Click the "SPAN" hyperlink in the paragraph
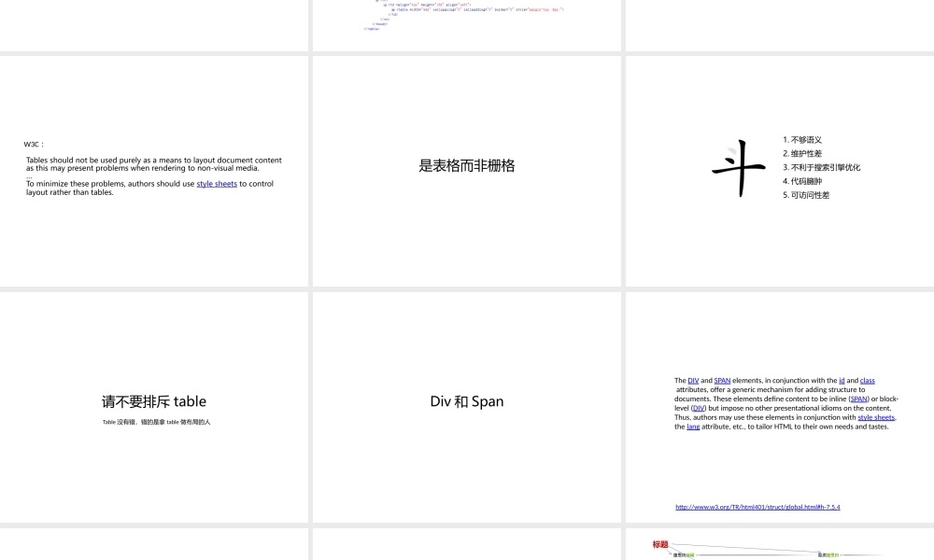Screen dimensions: 934x560 [x=722, y=380]
